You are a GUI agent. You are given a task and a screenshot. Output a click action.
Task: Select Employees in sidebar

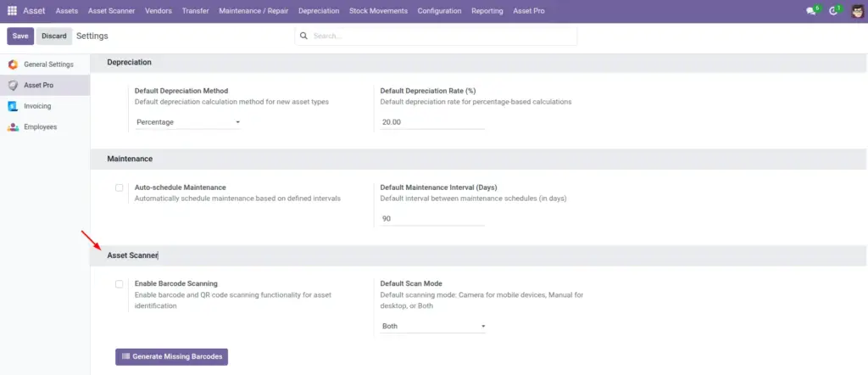pos(45,127)
